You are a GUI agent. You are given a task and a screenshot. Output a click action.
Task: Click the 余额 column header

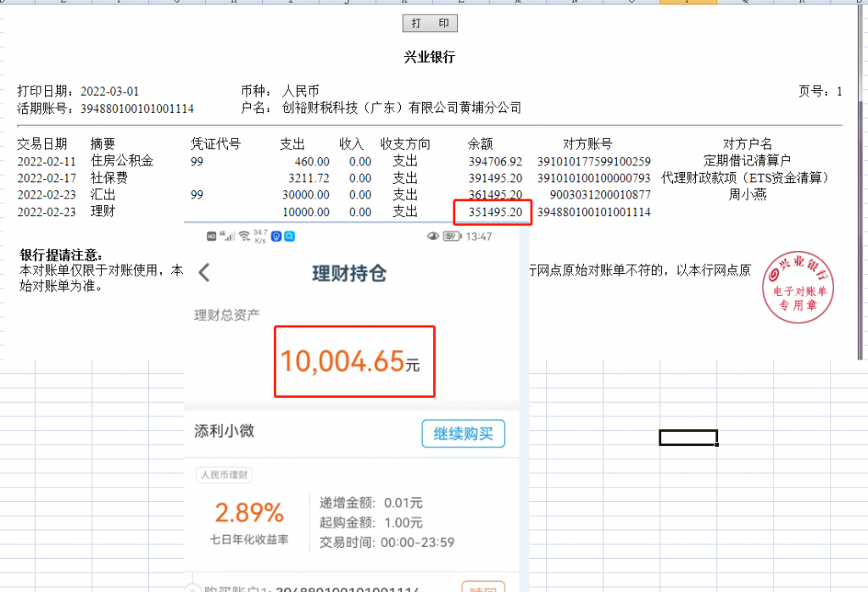[x=480, y=144]
